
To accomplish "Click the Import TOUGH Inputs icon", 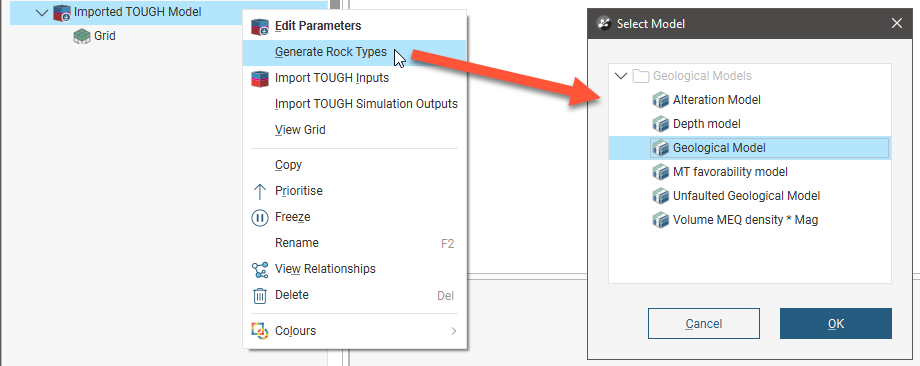I will pos(260,78).
